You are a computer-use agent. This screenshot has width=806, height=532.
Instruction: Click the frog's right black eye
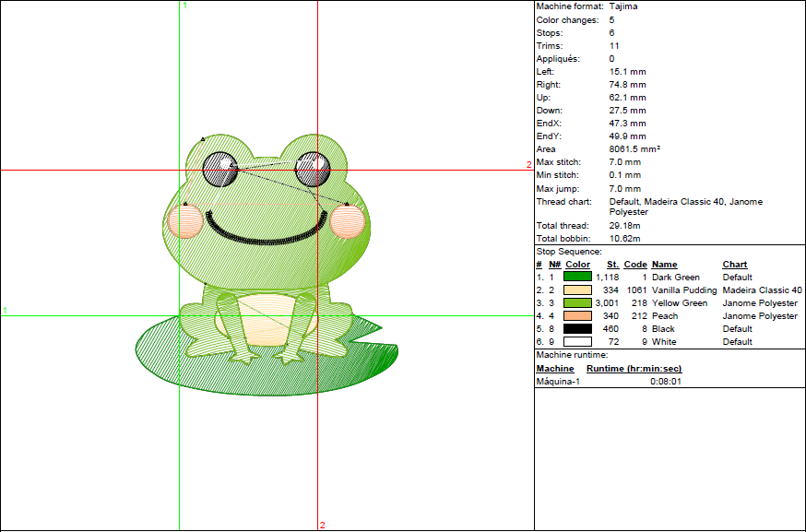(x=313, y=169)
